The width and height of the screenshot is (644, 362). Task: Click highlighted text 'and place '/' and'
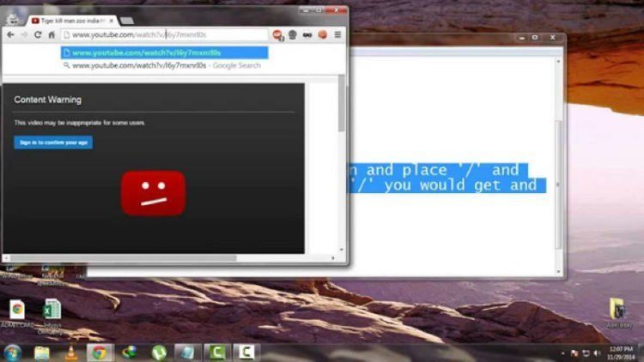coord(442,170)
